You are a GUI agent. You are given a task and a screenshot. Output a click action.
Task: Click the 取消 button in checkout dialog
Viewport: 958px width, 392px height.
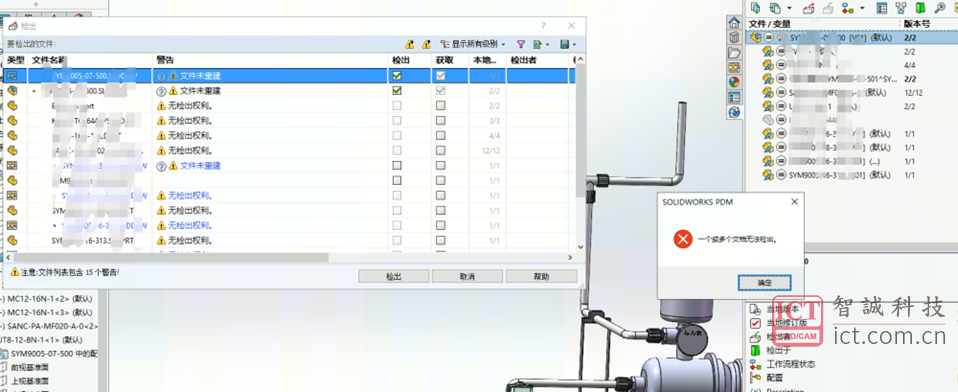click(467, 277)
